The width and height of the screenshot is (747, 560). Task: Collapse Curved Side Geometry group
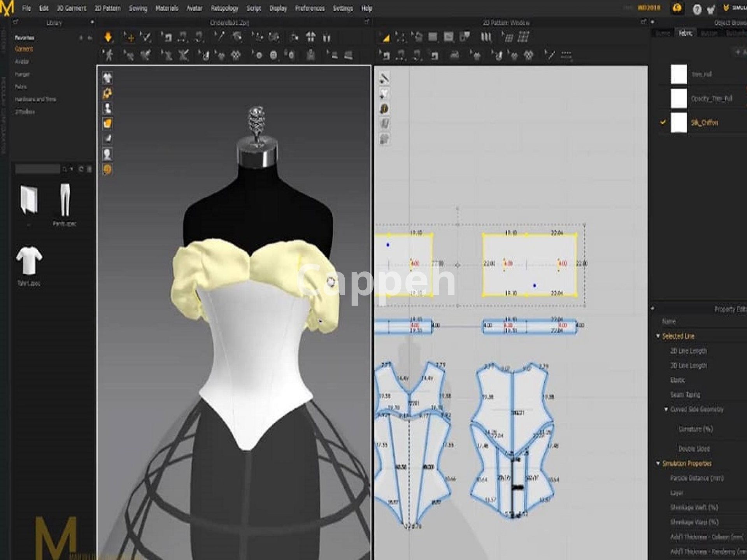(x=666, y=409)
